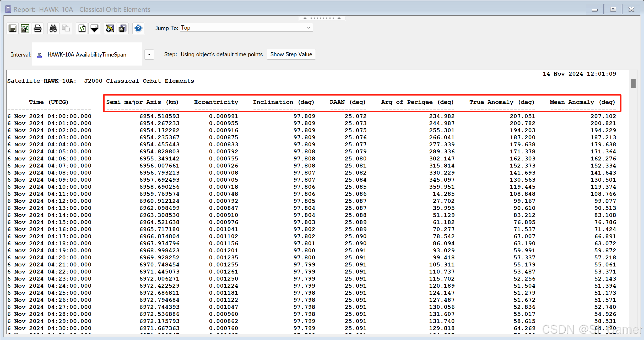
Task: Click the Save as report style icon
Action: (x=123, y=28)
